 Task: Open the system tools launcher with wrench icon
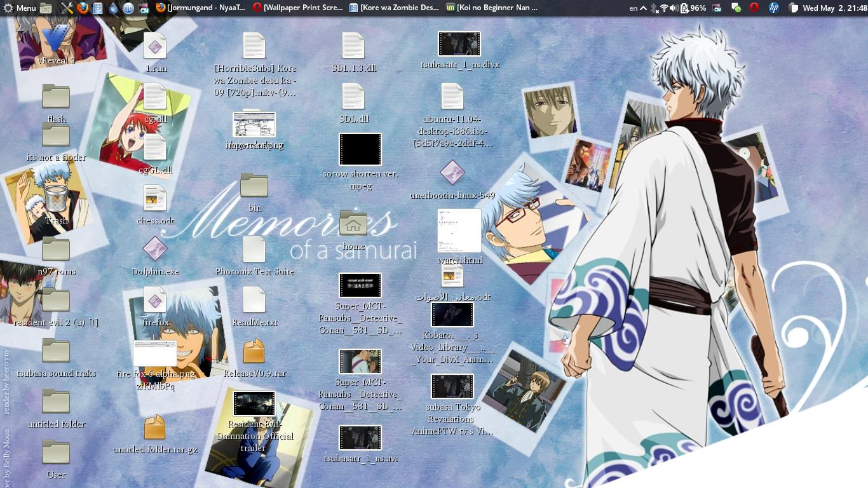pyautogui.click(x=67, y=8)
